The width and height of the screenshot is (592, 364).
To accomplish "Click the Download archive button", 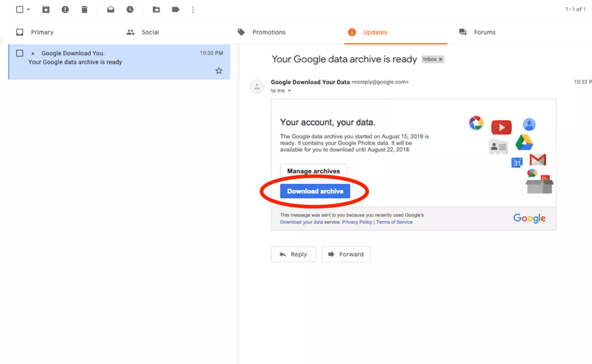I will coord(315,191).
